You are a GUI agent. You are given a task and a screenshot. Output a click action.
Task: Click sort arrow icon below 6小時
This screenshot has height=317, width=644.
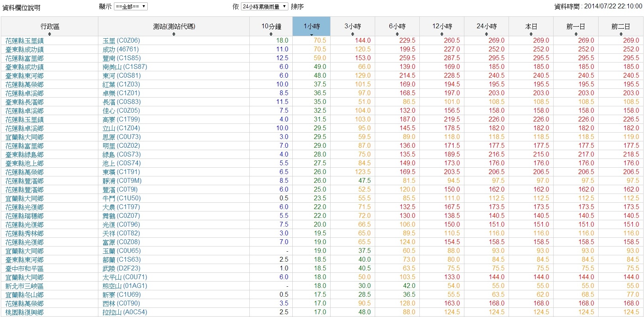tap(397, 34)
